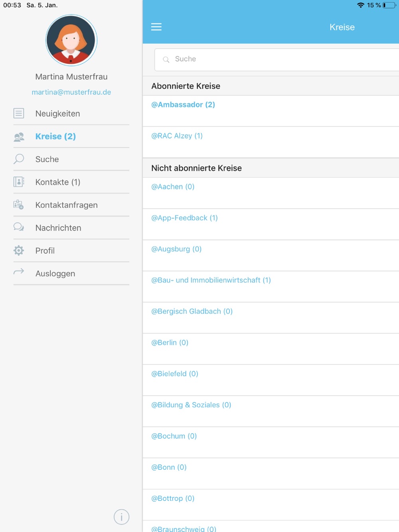Tap the Kreise people icon
This screenshot has height=532, width=399.
click(x=19, y=137)
